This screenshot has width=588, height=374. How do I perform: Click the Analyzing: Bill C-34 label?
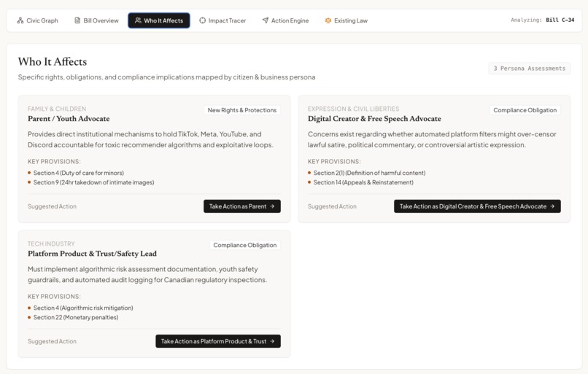coord(542,20)
